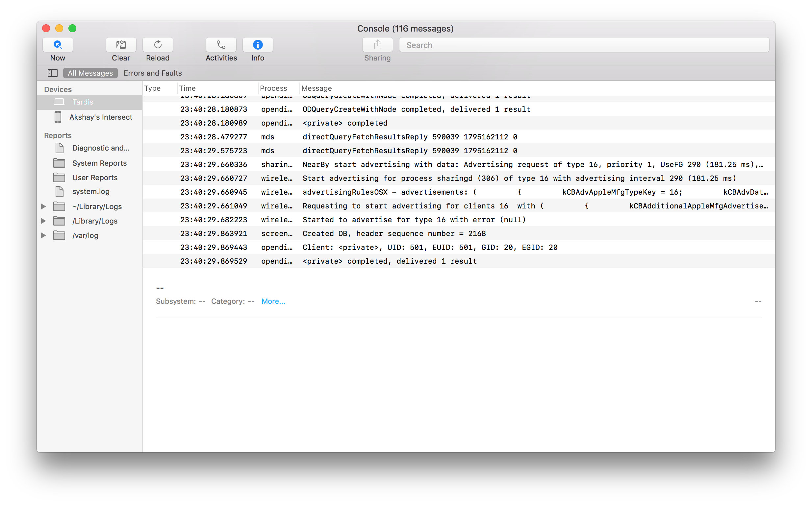Select the mds row at 23:40:29.575723

[x=458, y=151]
